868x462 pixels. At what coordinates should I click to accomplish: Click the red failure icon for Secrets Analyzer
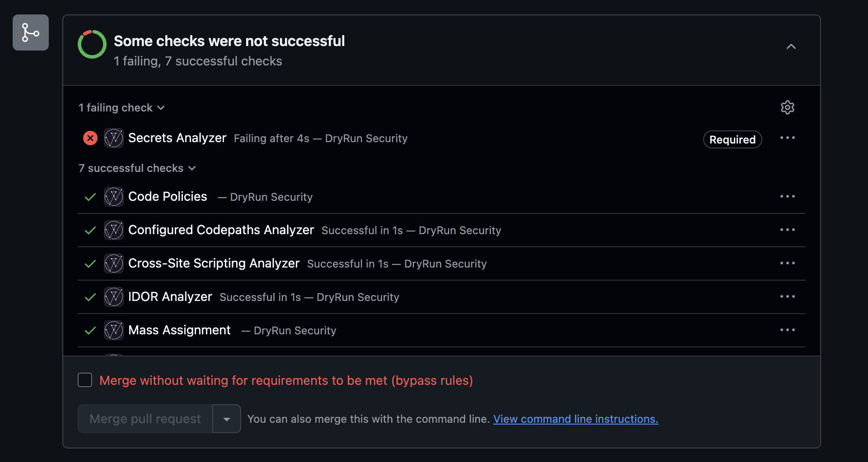(90, 138)
